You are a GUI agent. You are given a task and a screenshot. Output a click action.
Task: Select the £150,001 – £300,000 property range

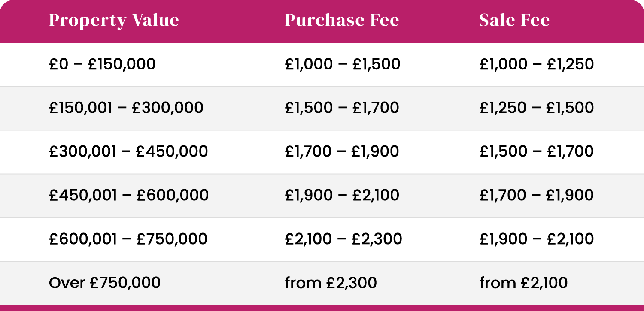click(x=126, y=108)
